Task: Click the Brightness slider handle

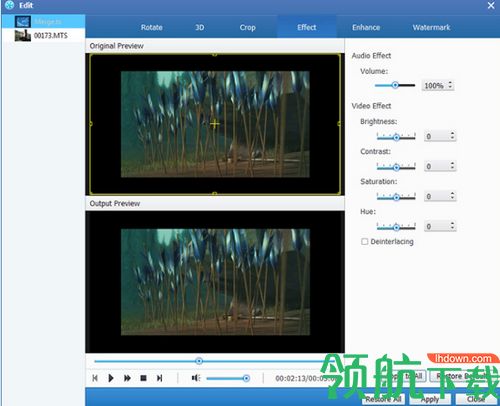Action: [x=396, y=137]
